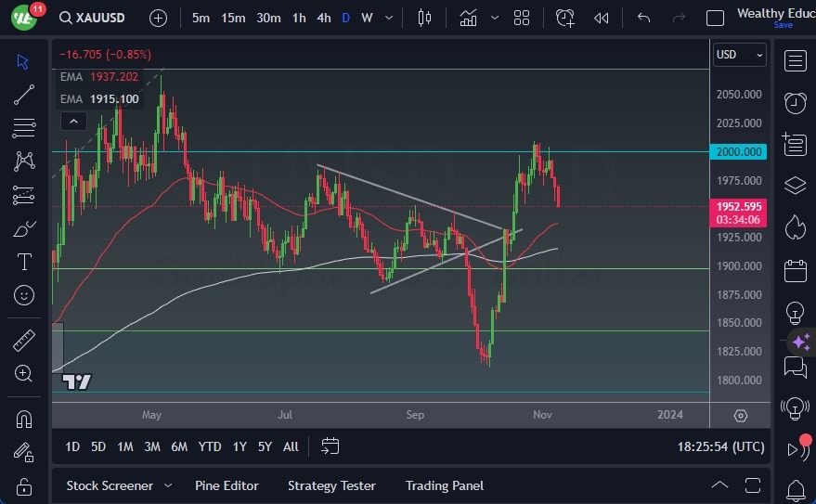Toggle the layout select checkbox square

(x=715, y=18)
